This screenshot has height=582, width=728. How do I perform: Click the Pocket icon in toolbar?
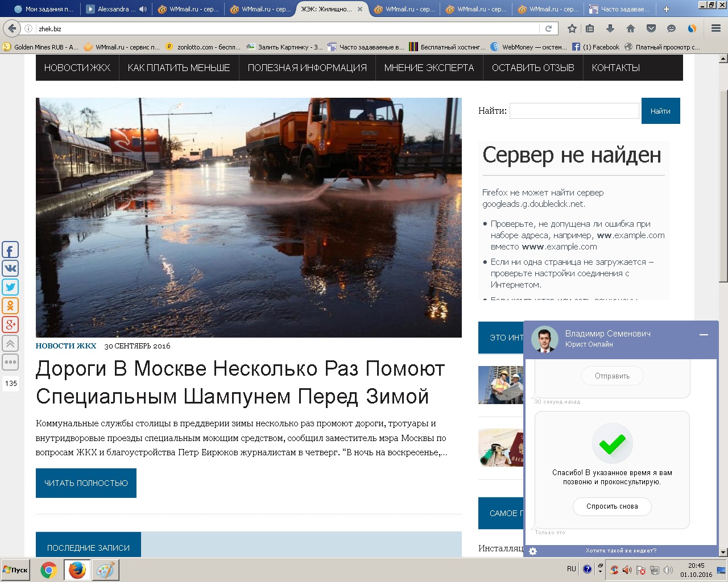pos(651,28)
